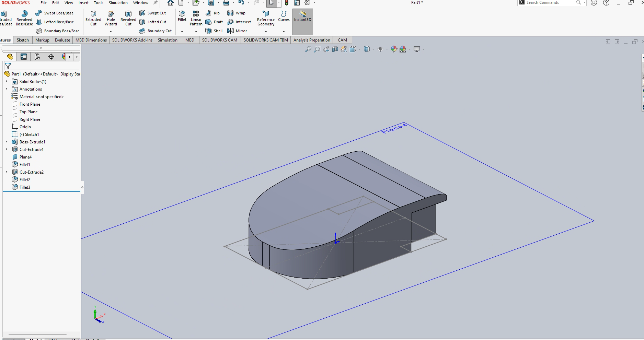Select the Wrap tool
The height and width of the screenshot is (340, 644).
click(x=237, y=13)
